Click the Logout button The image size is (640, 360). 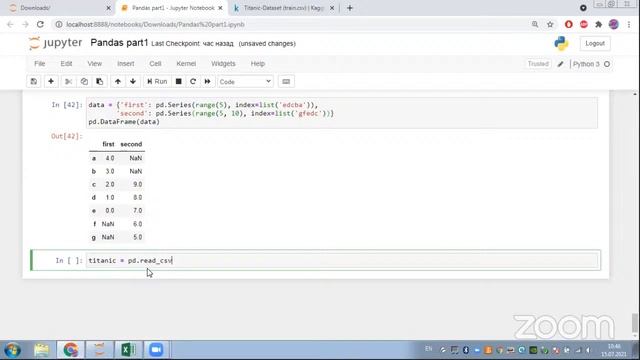tap(595, 43)
